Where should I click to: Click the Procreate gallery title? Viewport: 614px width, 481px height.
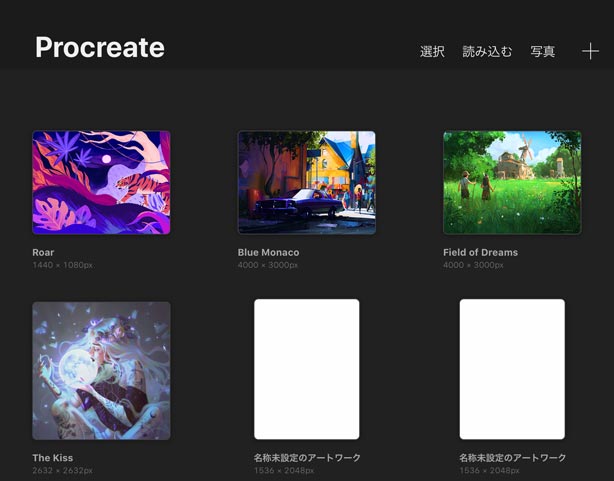point(100,48)
